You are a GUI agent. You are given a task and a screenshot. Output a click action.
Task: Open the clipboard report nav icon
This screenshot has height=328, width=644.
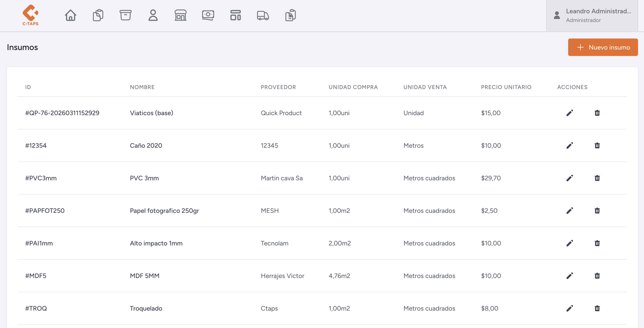click(291, 15)
